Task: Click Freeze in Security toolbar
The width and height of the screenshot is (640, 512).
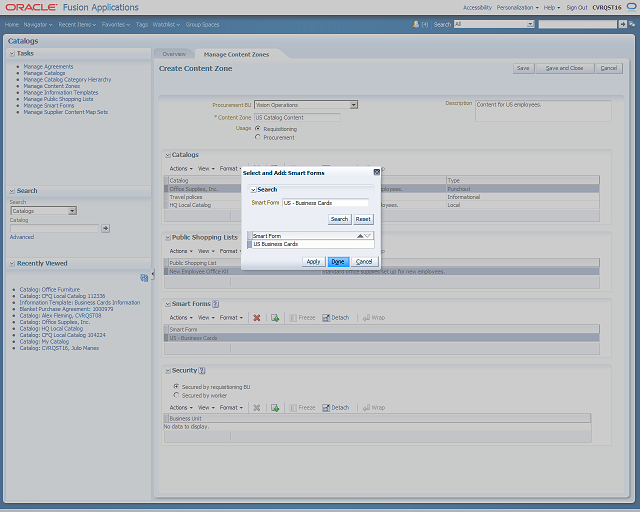Action: coord(302,407)
